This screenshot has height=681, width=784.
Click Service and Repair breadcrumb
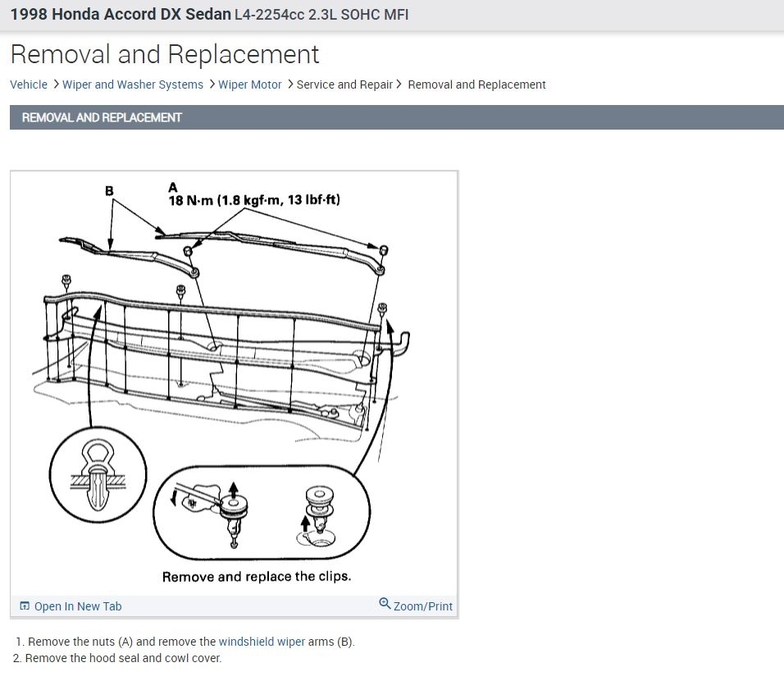344,85
